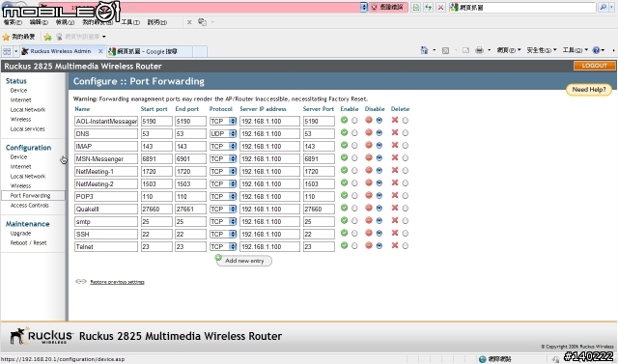Click the browser stop loading X icon

440,7
